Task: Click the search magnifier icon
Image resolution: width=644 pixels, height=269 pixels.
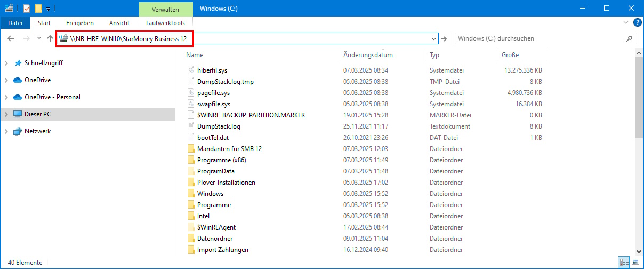Action: pyautogui.click(x=629, y=38)
